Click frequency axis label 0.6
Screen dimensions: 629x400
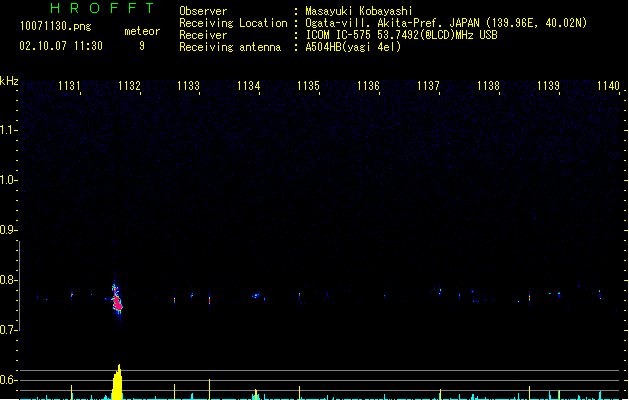tap(8, 380)
